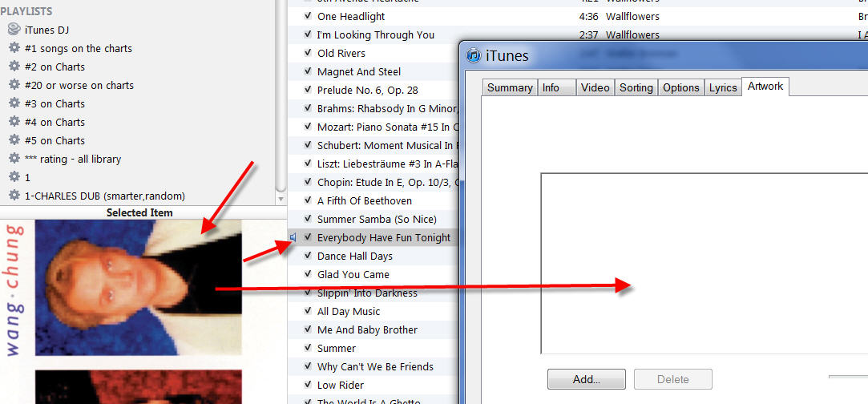Screen dimensions: 868x404
Task: Select the '#3 on Charts' playlist
Action: coord(55,104)
